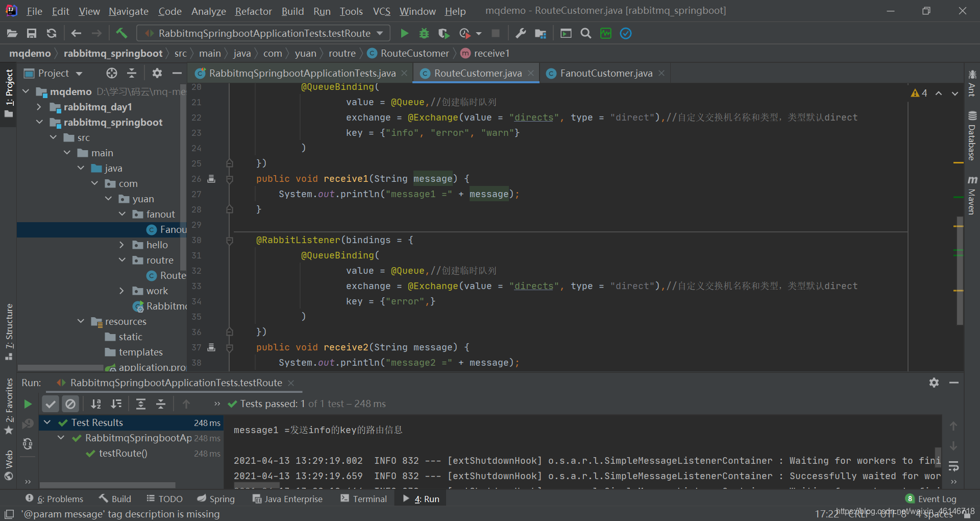
Task: Toggle soft-wrap in the console output
Action: pyautogui.click(x=953, y=466)
